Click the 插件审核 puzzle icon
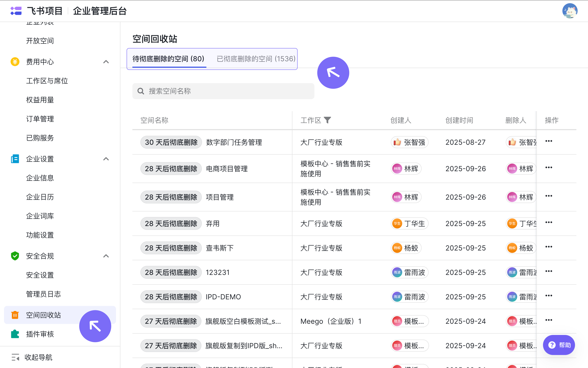The image size is (588, 368). (15, 334)
